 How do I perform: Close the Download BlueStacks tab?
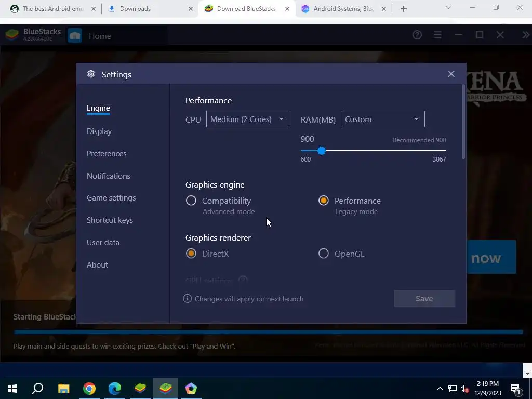pos(287,9)
